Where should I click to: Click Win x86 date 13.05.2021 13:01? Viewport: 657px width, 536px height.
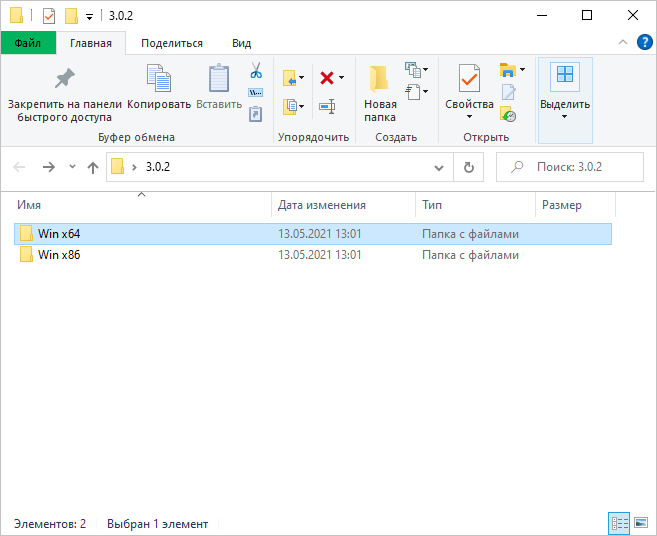click(x=320, y=255)
